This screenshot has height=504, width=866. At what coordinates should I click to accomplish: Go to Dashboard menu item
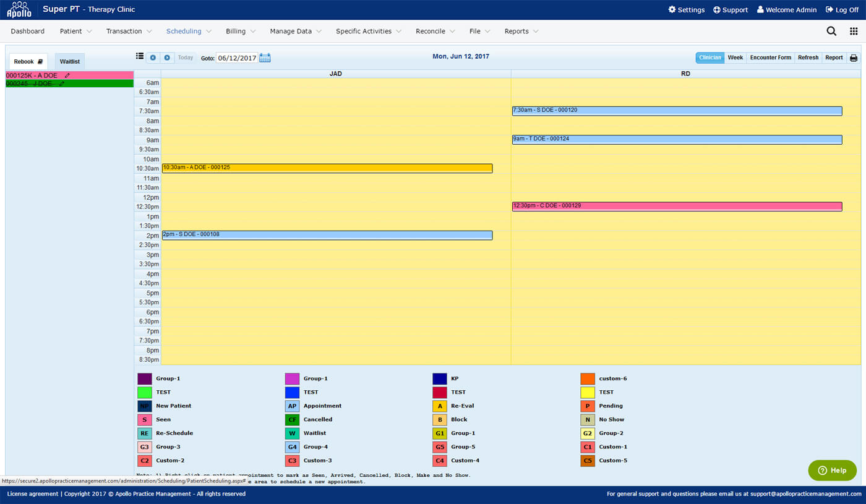click(28, 32)
